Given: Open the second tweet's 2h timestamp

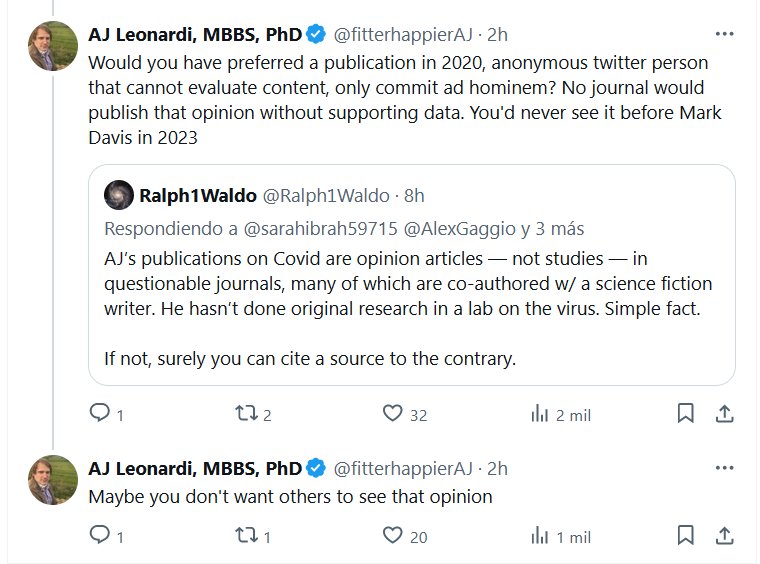Looking at the screenshot, I should [x=497, y=468].
